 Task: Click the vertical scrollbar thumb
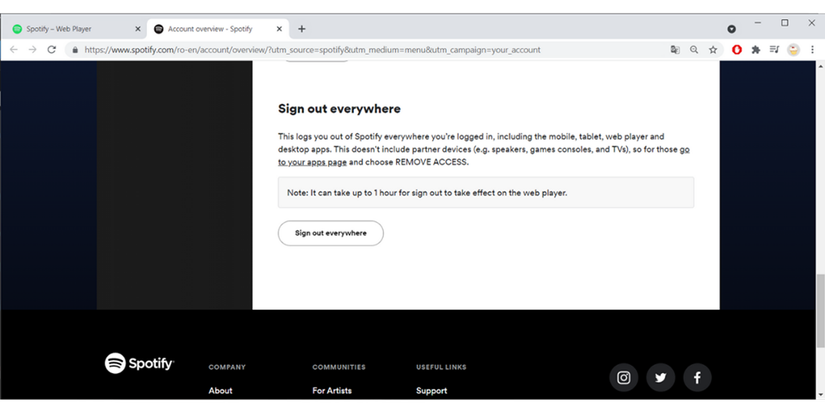pos(820,310)
